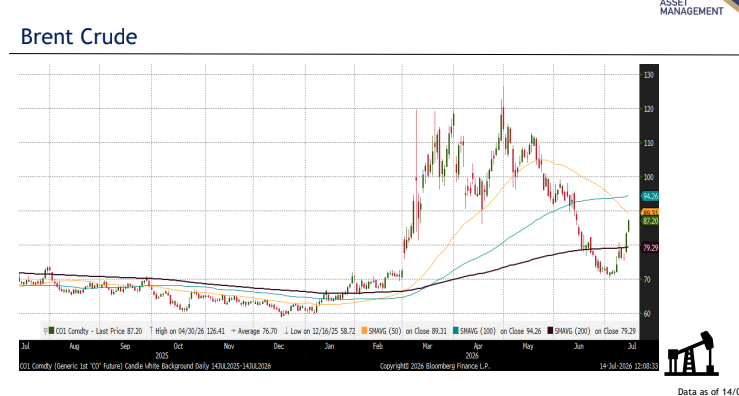739x396 pixels.
Task: Click the Bloomberg Finance L.P. copyright text
Action: tap(435, 366)
